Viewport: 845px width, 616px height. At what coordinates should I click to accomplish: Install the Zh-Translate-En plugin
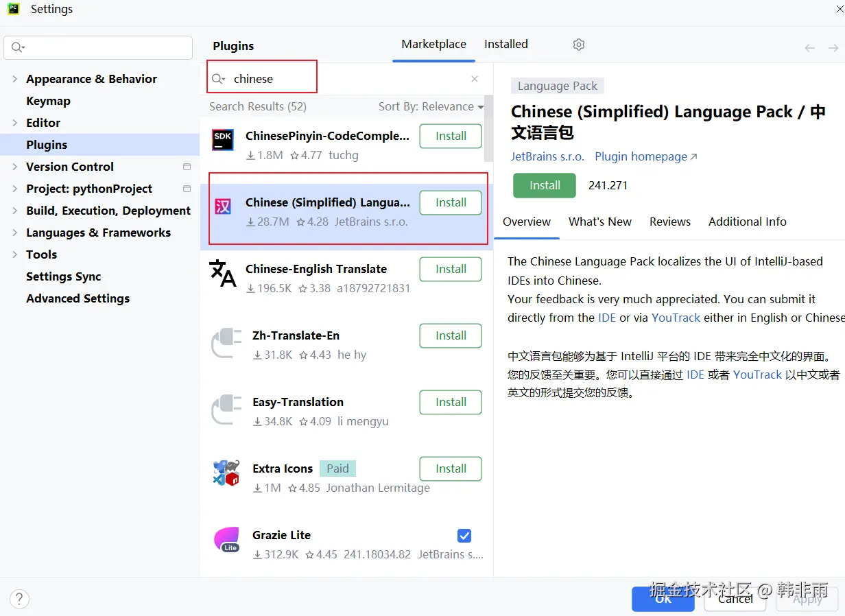click(x=451, y=335)
